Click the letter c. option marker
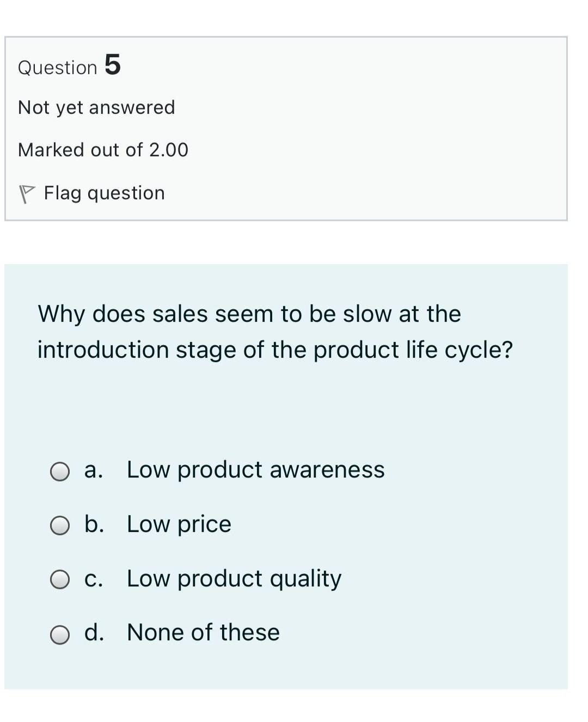588x722 pixels. tap(94, 579)
